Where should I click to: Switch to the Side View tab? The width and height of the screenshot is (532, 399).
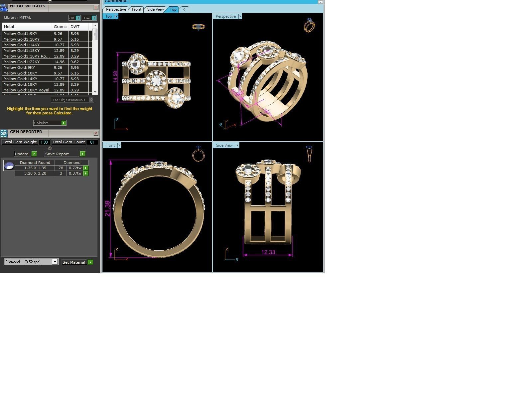tap(156, 9)
